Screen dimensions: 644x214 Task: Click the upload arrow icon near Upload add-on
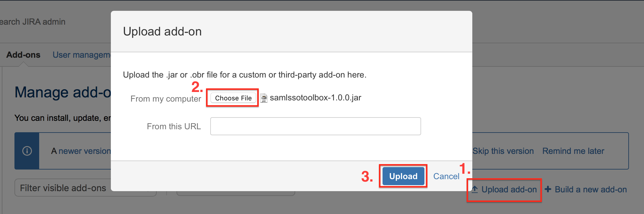coord(475,189)
